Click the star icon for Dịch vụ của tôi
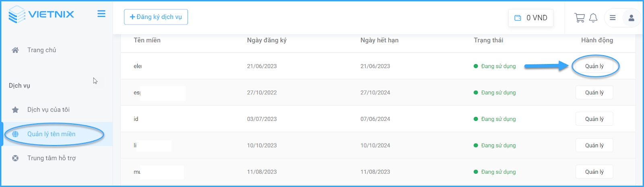This screenshot has height=187, width=644. 15,110
